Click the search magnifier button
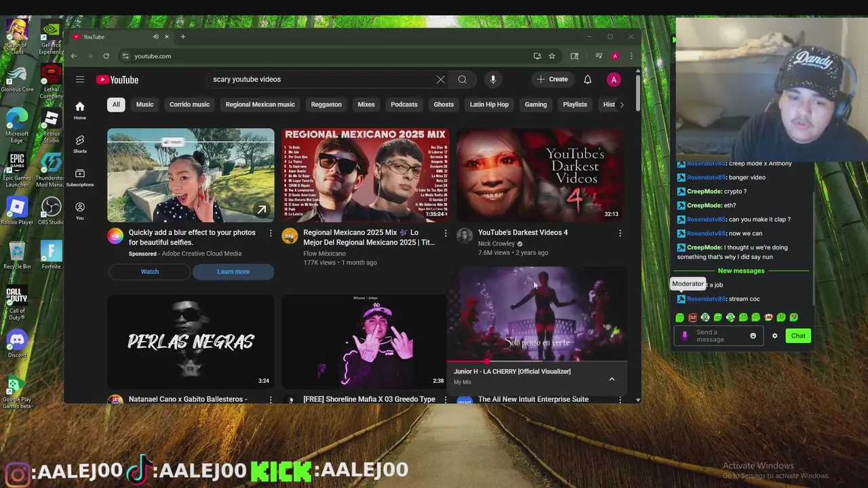 pyautogui.click(x=462, y=79)
